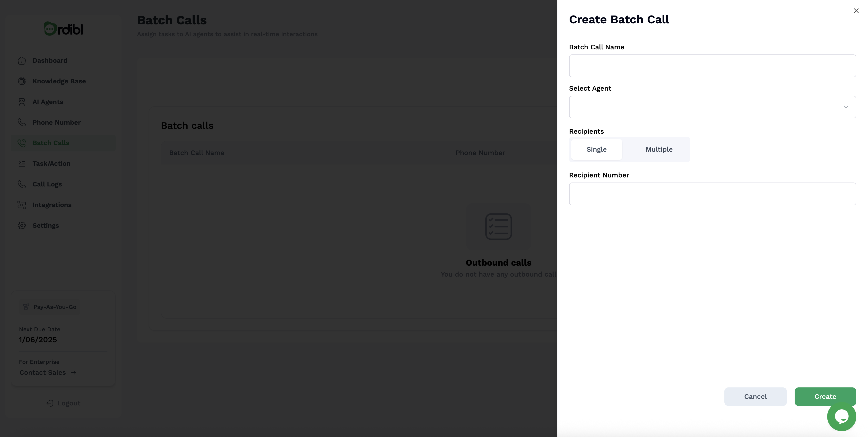The height and width of the screenshot is (437, 868).
Task: Open Call Logs menu item
Action: tap(47, 184)
